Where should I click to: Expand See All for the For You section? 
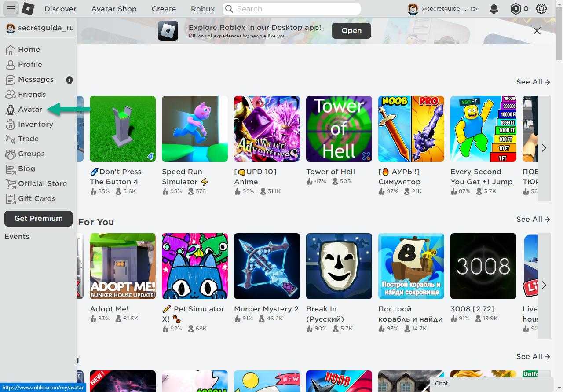pos(533,219)
